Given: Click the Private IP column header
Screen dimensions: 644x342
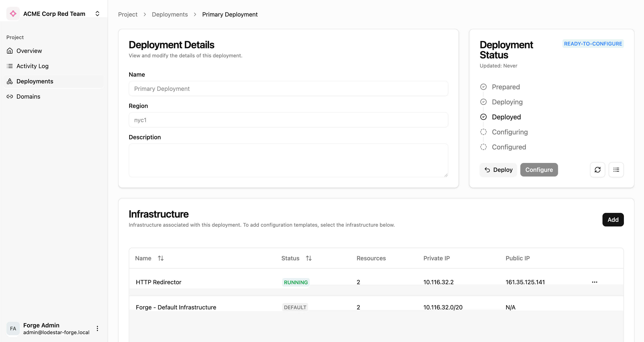Looking at the screenshot, I should coord(436,258).
